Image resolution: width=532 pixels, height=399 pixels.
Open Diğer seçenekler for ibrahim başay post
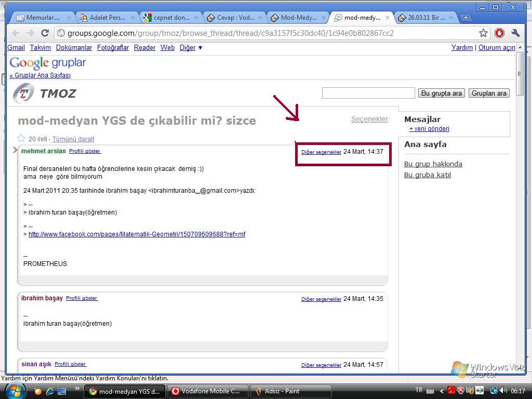321,299
